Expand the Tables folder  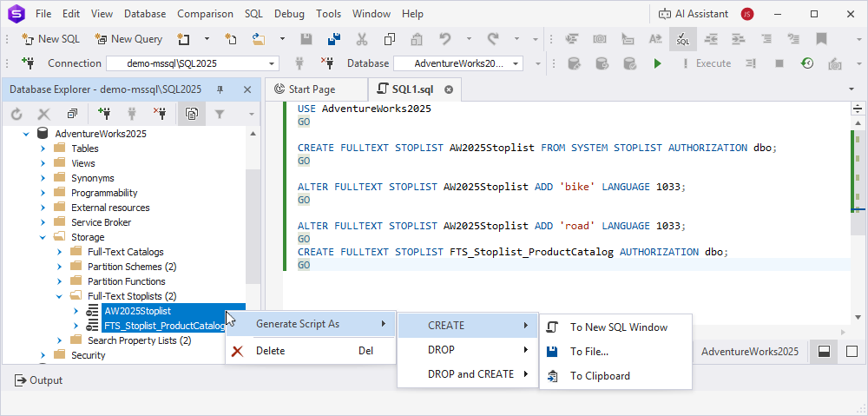point(43,149)
